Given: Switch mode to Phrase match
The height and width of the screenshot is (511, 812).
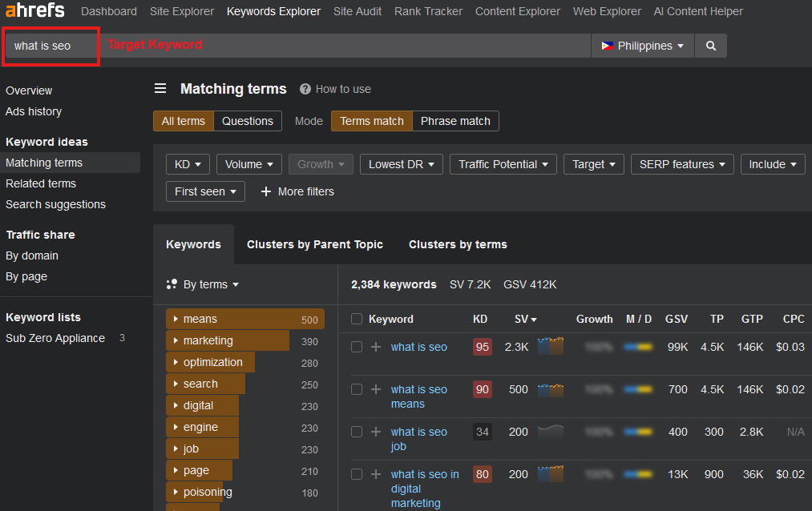Looking at the screenshot, I should (x=455, y=121).
